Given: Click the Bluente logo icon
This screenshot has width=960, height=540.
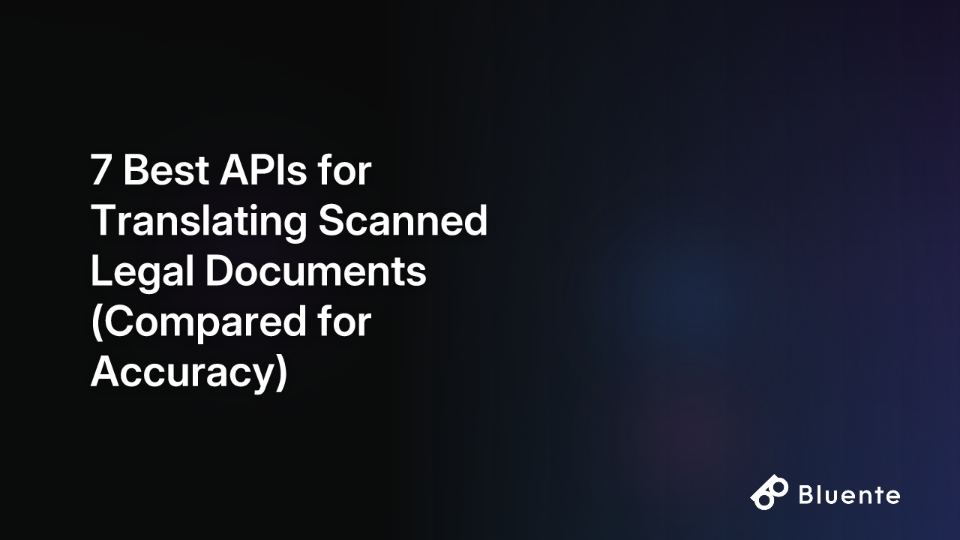Looking at the screenshot, I should [x=769, y=492].
